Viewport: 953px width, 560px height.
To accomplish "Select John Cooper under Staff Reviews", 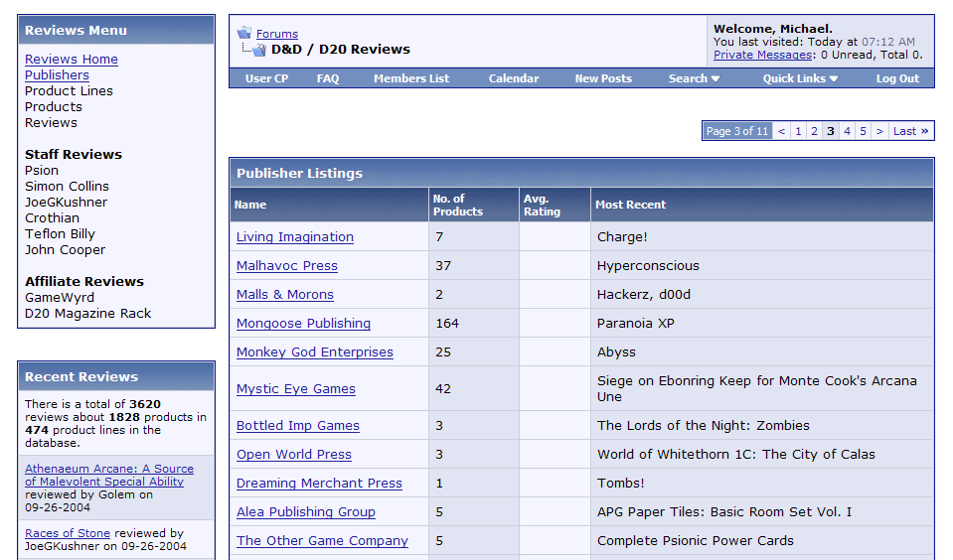I will point(65,249).
